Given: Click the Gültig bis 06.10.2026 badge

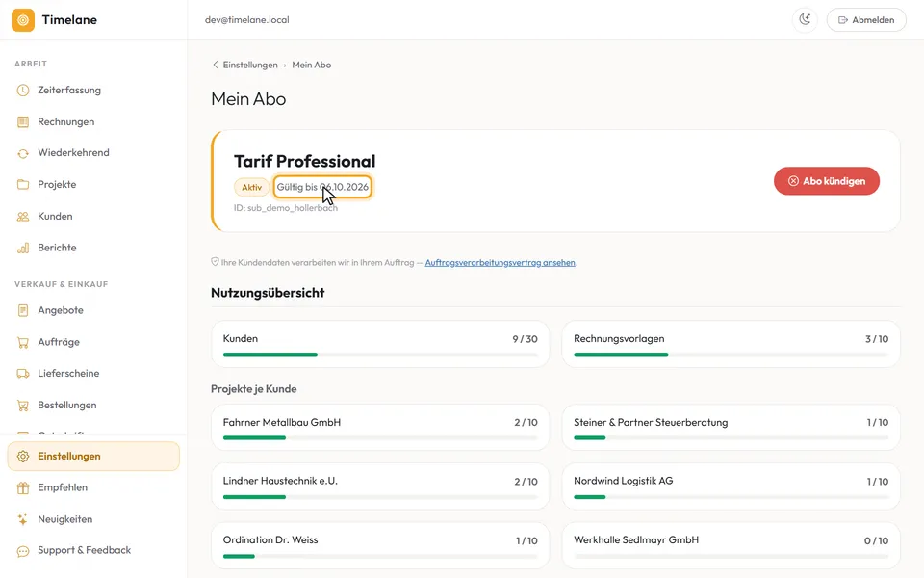Looking at the screenshot, I should [322, 187].
